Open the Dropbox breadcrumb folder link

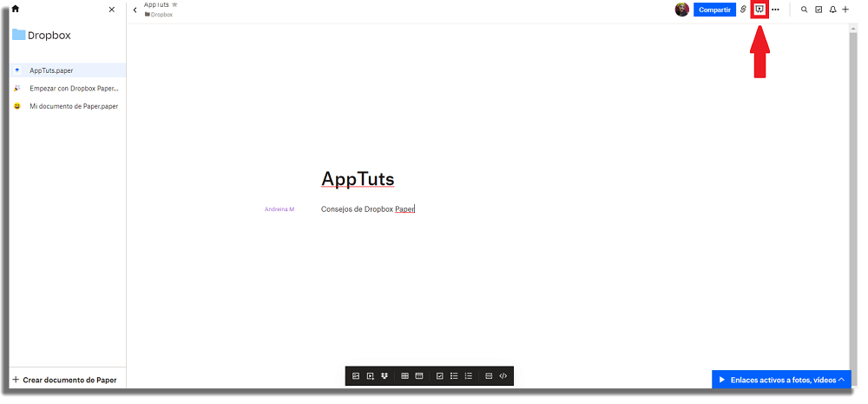[x=159, y=15]
